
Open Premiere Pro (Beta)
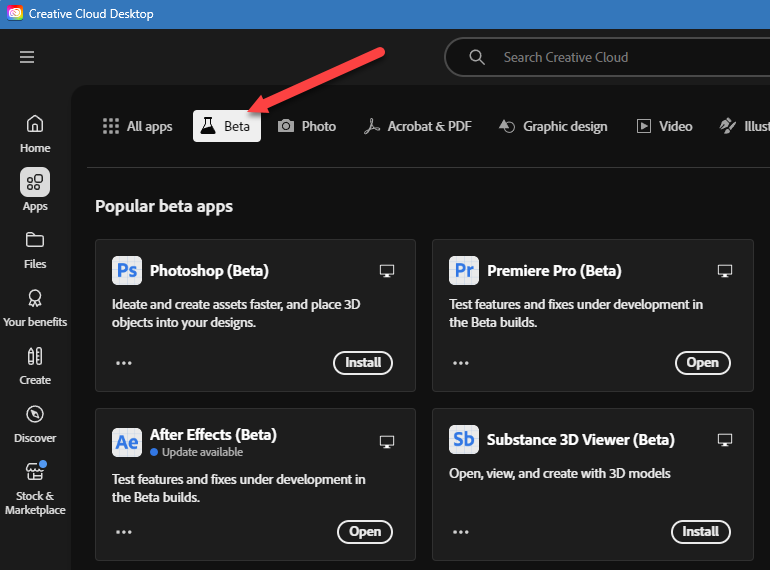click(702, 362)
